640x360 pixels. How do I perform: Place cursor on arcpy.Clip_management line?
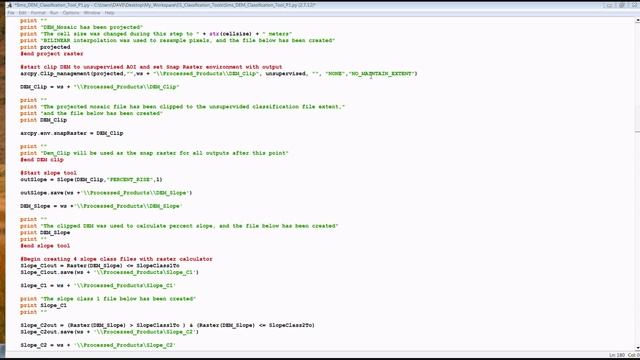click(x=219, y=74)
